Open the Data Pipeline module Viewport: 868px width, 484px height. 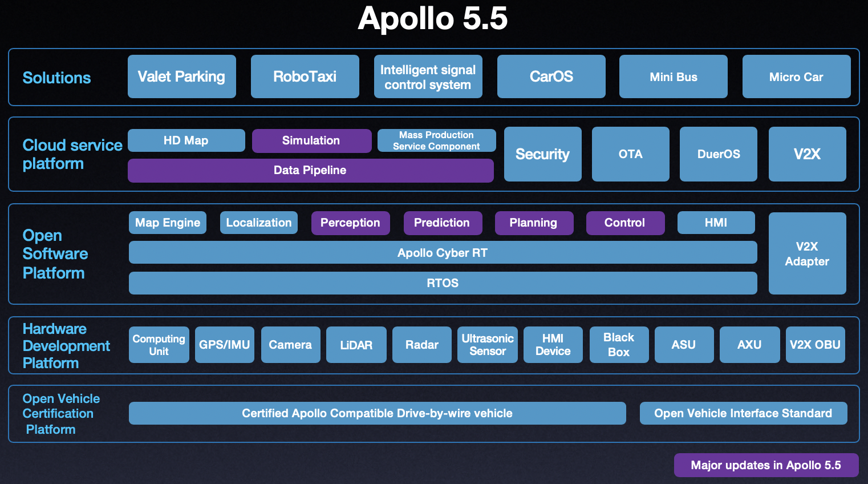(311, 170)
